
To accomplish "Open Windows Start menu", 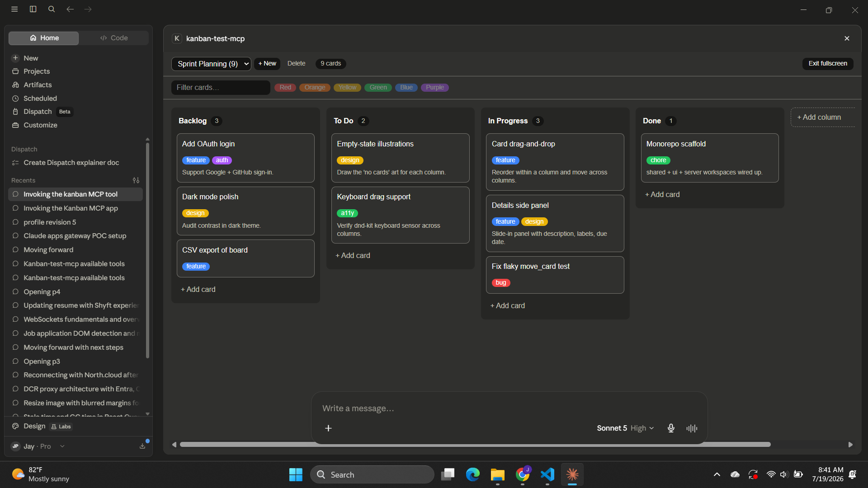I will click(296, 474).
